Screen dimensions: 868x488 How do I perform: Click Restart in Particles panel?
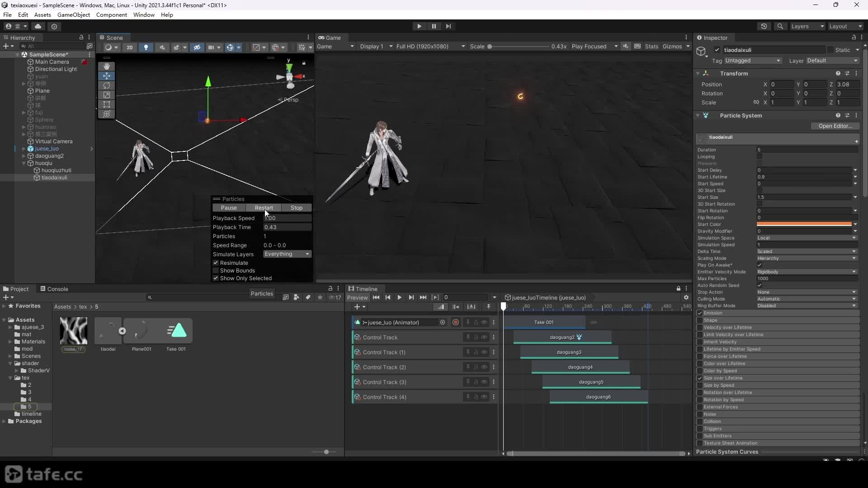tap(264, 208)
